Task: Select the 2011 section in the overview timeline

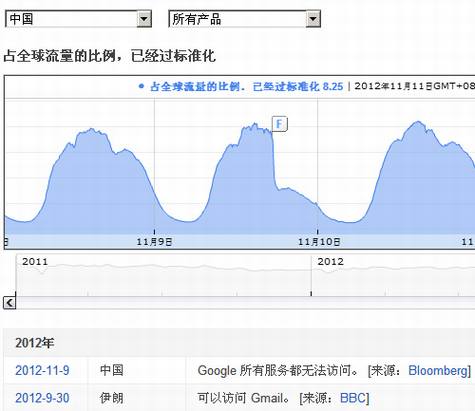Action: point(163,275)
